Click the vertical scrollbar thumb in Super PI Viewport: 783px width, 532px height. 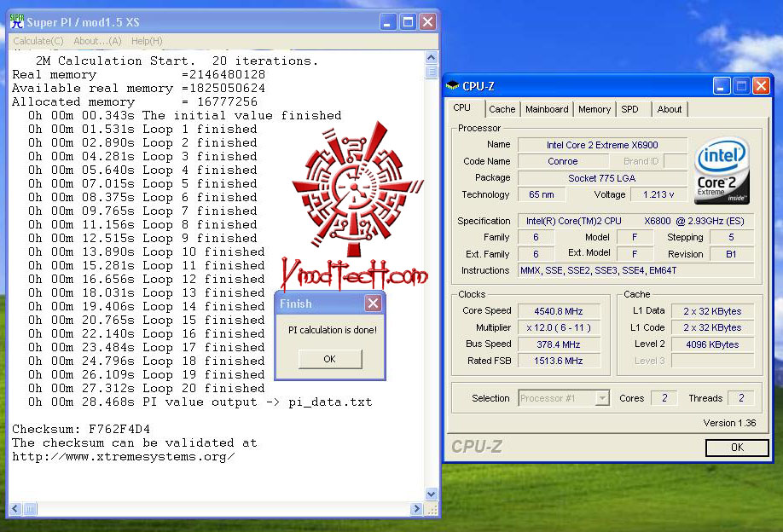point(432,72)
